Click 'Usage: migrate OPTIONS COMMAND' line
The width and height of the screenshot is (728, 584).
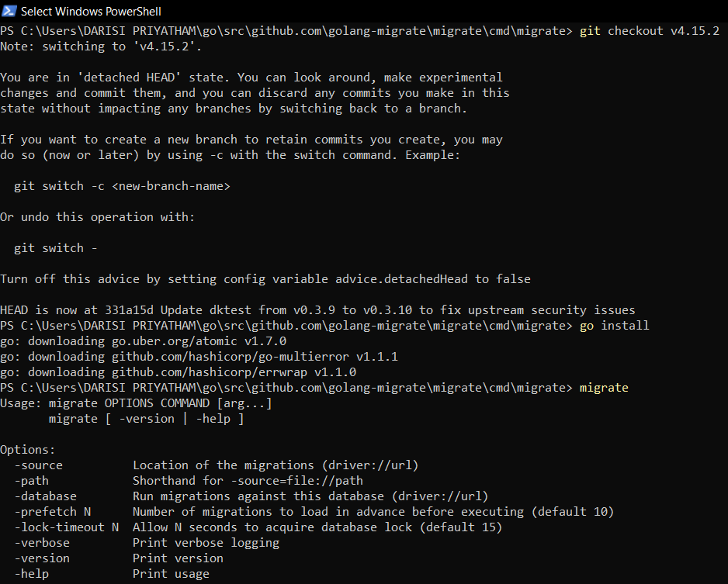(136, 403)
